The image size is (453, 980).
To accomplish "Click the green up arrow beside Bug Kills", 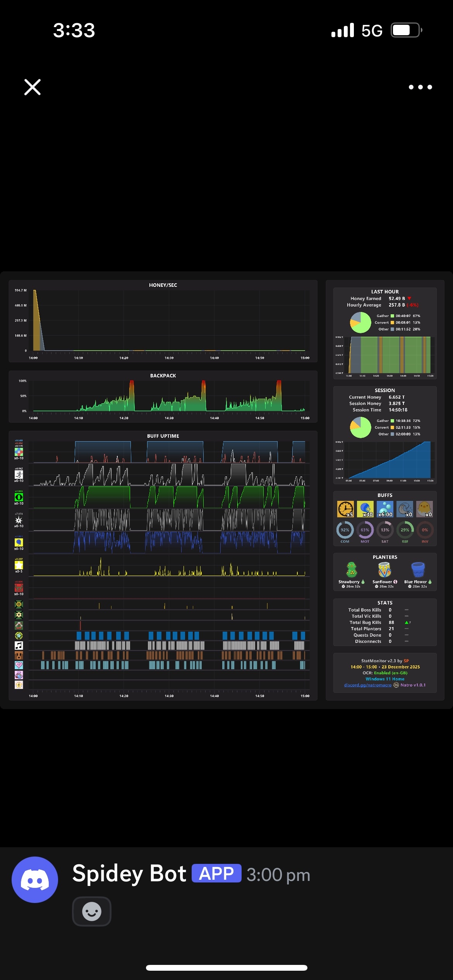I will 407,622.
